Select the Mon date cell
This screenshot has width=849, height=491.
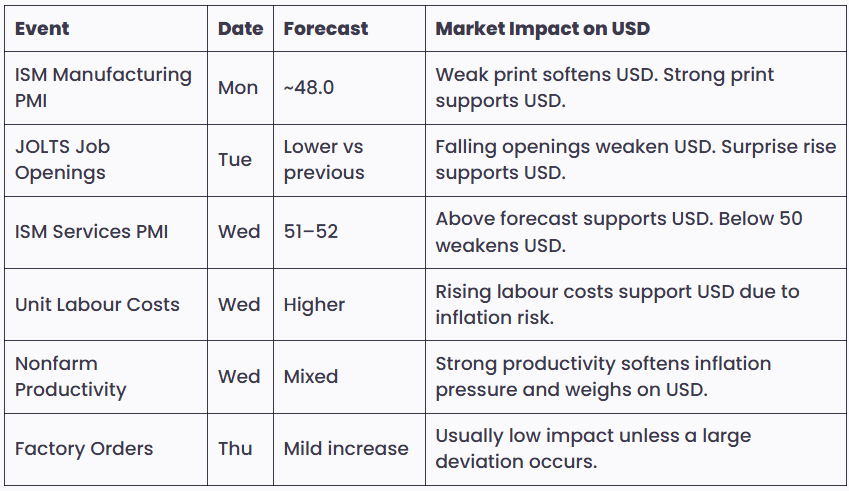click(x=238, y=88)
